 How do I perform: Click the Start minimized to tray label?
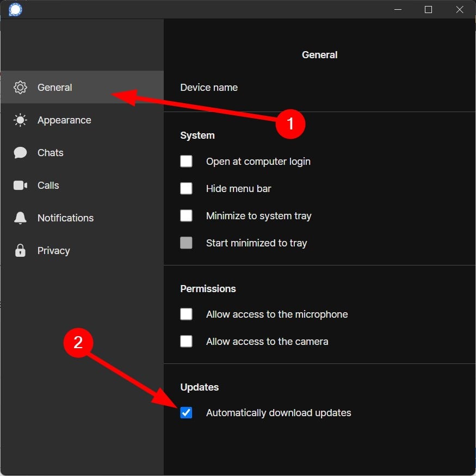[x=257, y=243]
